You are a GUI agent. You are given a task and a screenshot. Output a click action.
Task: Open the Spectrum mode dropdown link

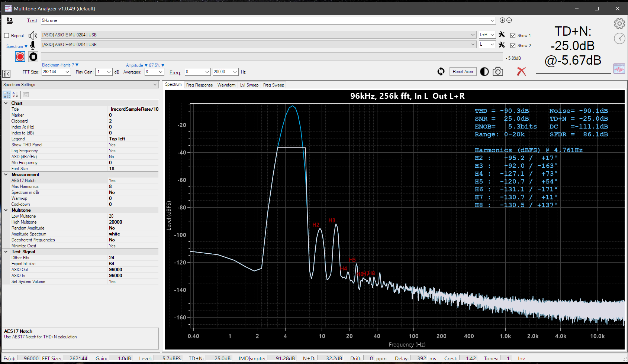coord(17,46)
